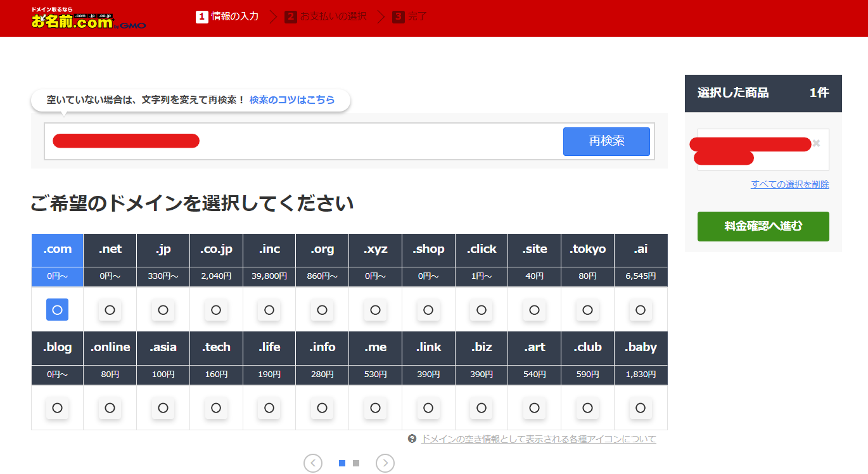This screenshot has width=868, height=474.
Task: Check the .ai domain checkbox
Action: click(x=640, y=310)
